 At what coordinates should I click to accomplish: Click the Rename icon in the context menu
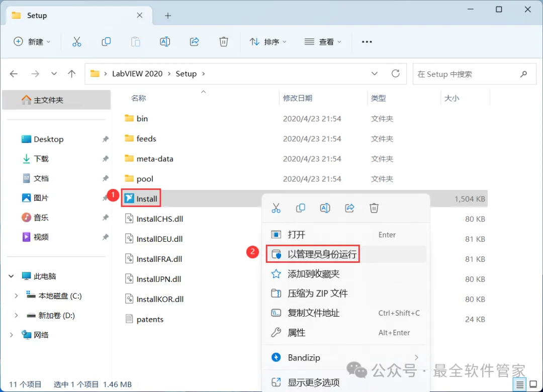[325, 208]
